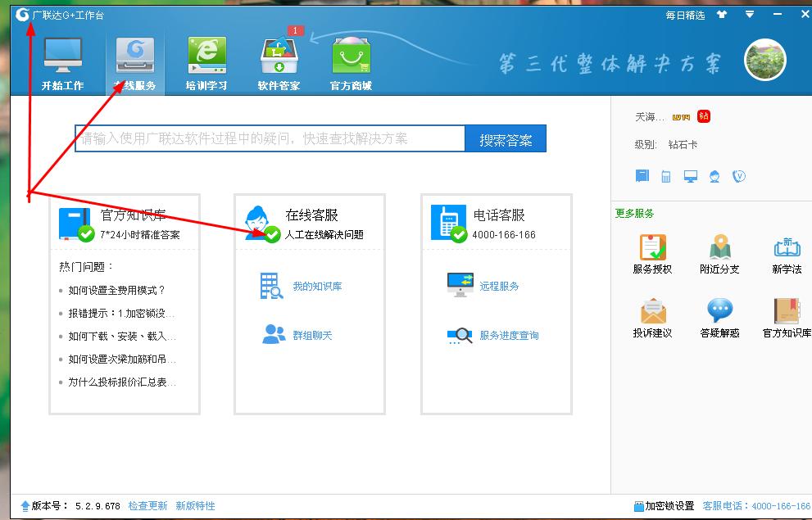Click the 天海… username text
This screenshot has width=812, height=520.
pyautogui.click(x=650, y=117)
